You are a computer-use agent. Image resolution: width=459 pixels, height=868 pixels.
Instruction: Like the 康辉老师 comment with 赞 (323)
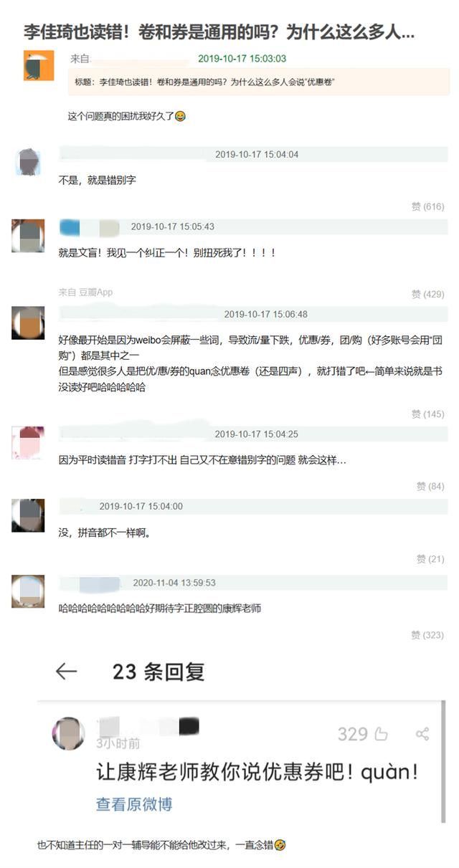[x=427, y=635]
